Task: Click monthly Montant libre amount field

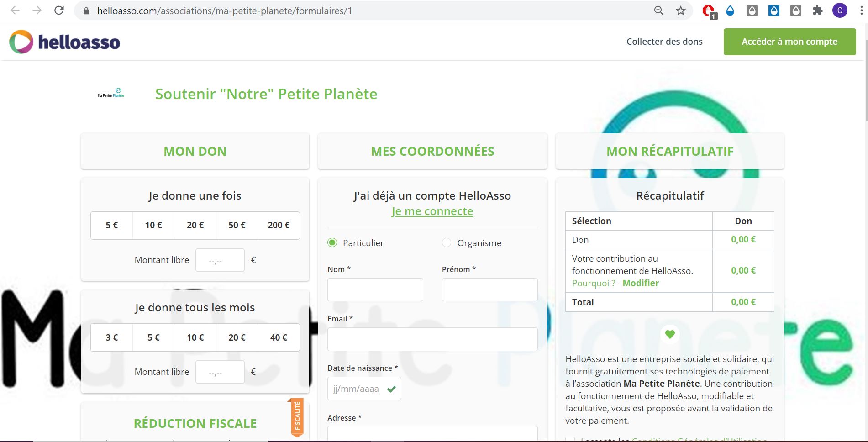Action: coord(220,372)
